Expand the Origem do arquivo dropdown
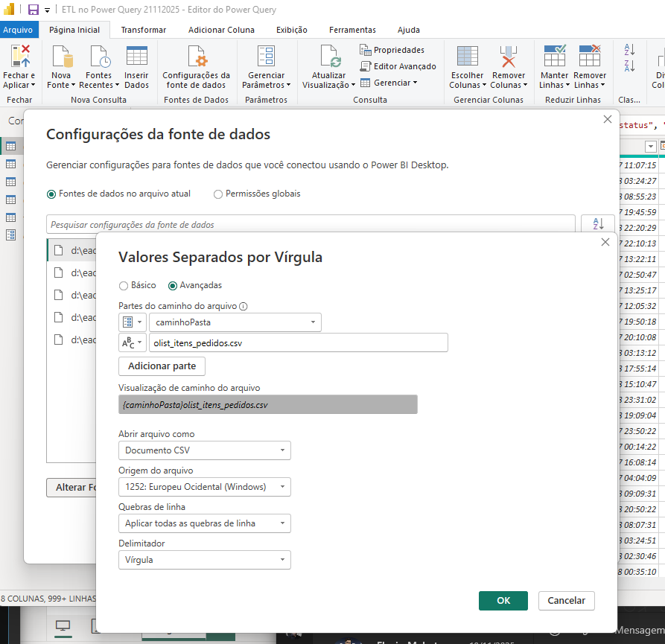 205,487
